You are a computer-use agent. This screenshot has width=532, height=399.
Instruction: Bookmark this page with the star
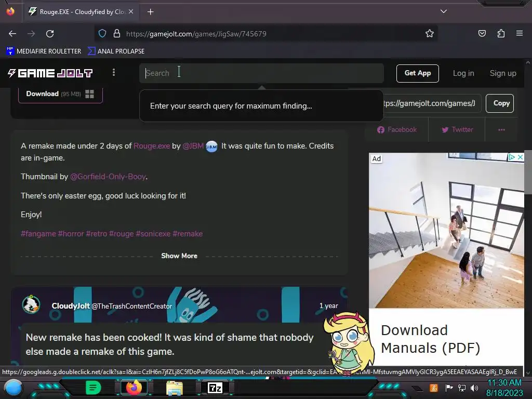[x=430, y=33]
